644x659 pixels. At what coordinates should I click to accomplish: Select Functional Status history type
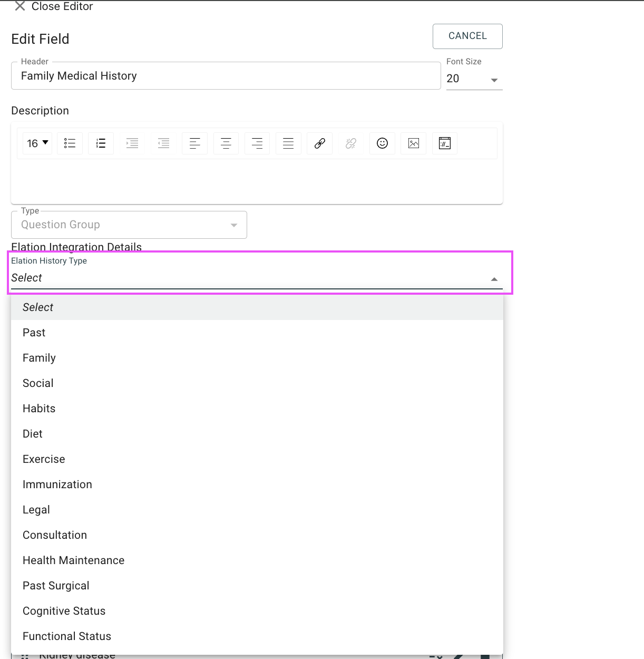pyautogui.click(x=257, y=636)
